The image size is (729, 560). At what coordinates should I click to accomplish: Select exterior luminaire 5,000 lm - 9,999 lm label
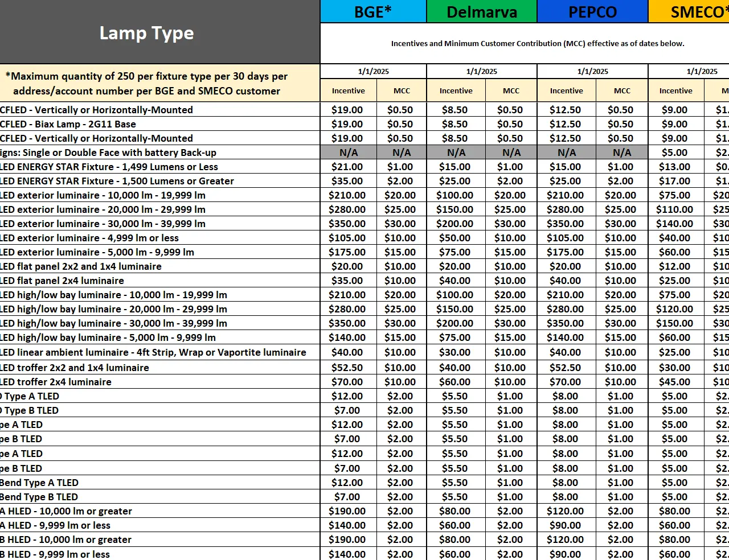coord(97,252)
